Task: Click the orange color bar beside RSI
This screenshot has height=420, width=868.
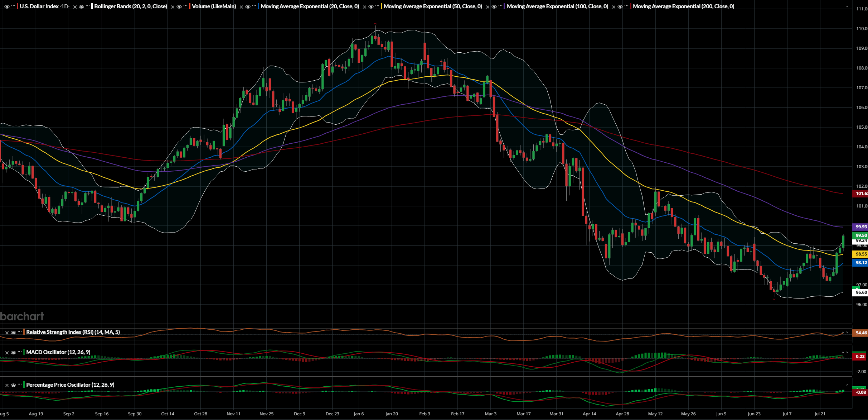Action: click(x=24, y=332)
